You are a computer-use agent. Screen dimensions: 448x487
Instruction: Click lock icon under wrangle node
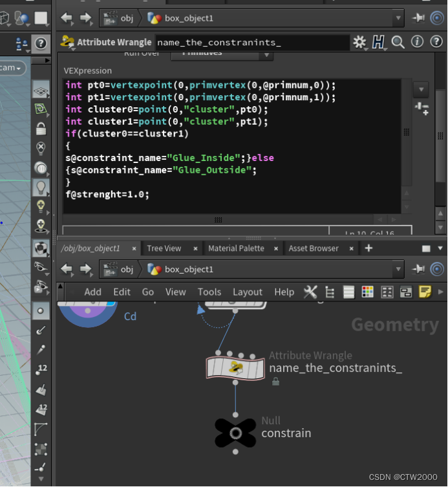click(275, 382)
